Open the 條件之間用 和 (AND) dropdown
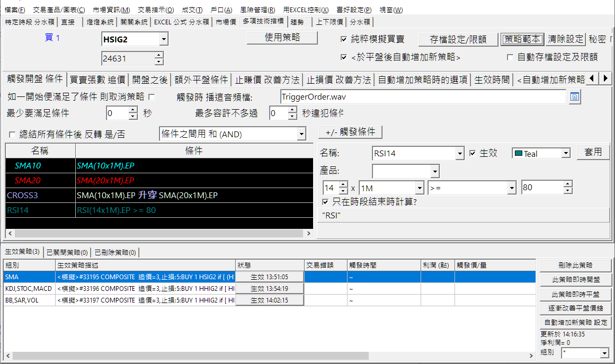Screen dimensions: 615x364 tap(302, 134)
